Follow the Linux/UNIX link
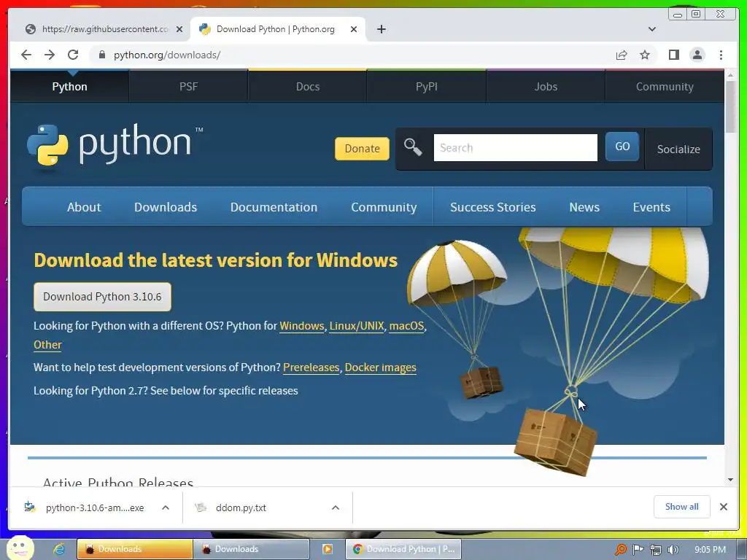This screenshot has height=560, width=747. click(x=356, y=326)
